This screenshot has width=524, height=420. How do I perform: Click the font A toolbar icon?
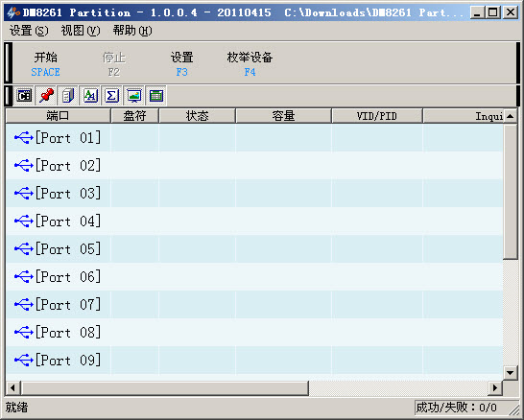(90, 96)
